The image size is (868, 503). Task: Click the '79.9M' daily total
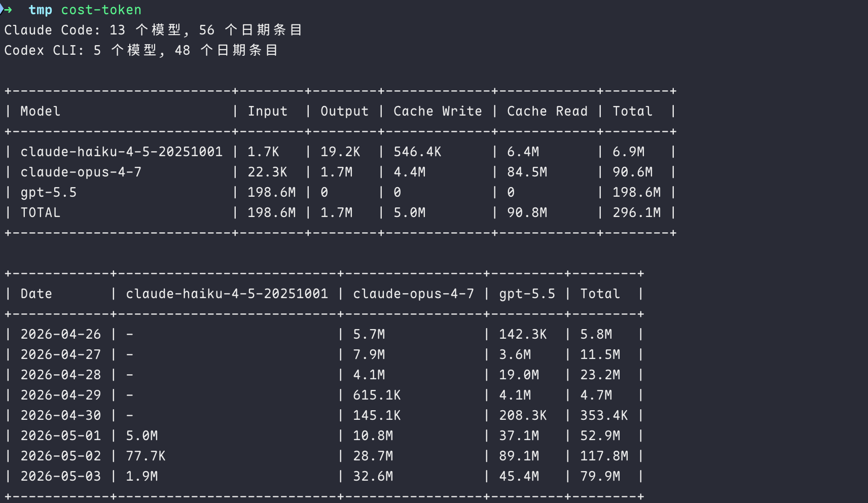600,476
